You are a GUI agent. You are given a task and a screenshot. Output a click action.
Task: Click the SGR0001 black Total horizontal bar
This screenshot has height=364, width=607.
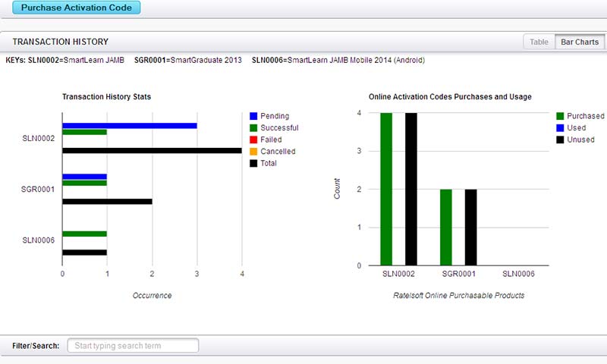click(x=107, y=202)
